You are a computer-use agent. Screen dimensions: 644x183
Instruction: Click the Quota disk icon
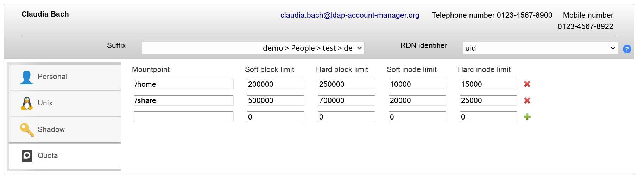(27, 156)
